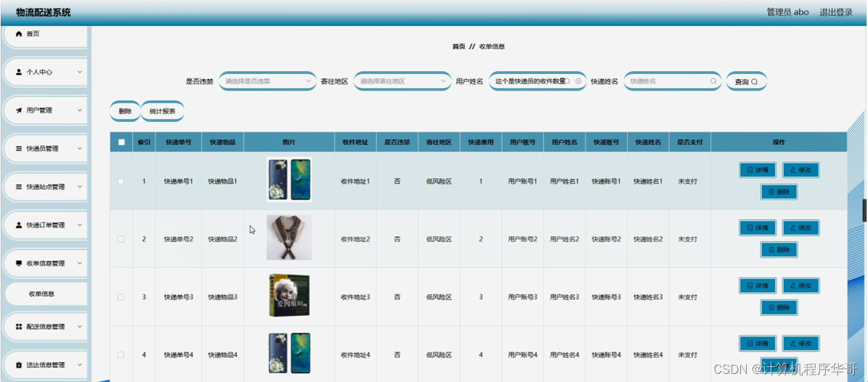Open the 是否违禁 dropdown

pos(267,81)
